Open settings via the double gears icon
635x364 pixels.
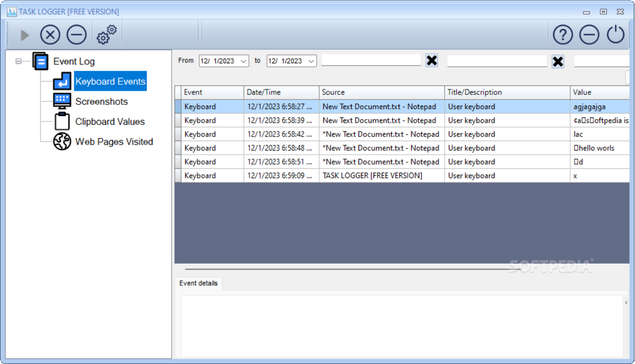point(106,35)
